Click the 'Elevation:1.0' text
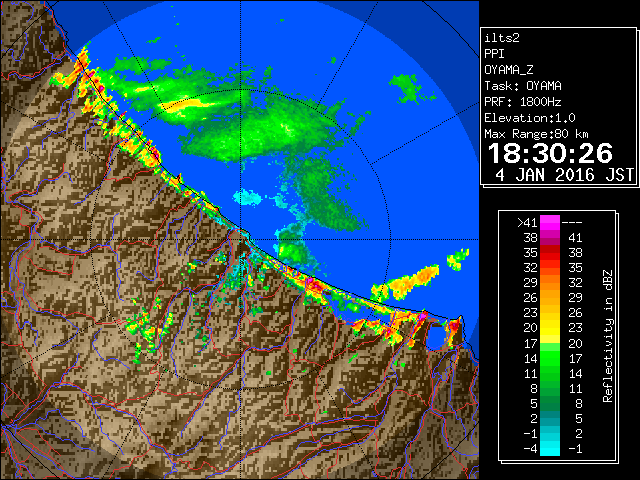This screenshot has height=480, width=640. (x=530, y=118)
